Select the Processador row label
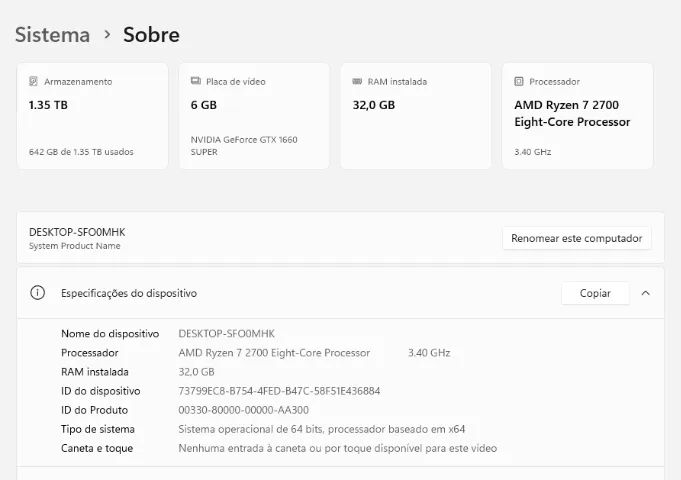Image resolution: width=681 pixels, height=480 pixels. [89, 353]
